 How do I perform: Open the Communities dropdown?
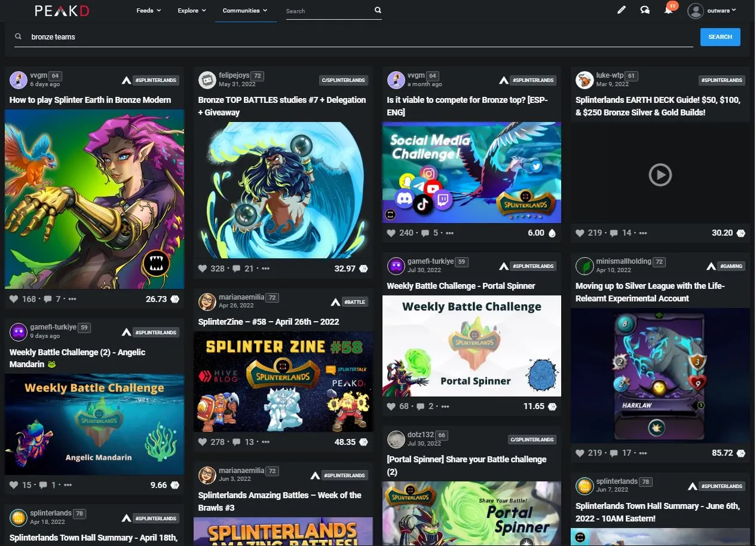coord(245,10)
